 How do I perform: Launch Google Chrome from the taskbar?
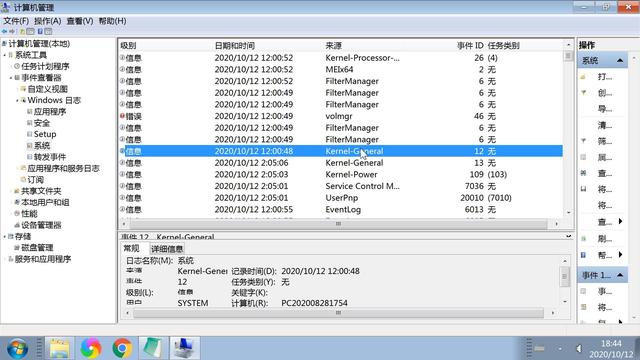coord(122,348)
